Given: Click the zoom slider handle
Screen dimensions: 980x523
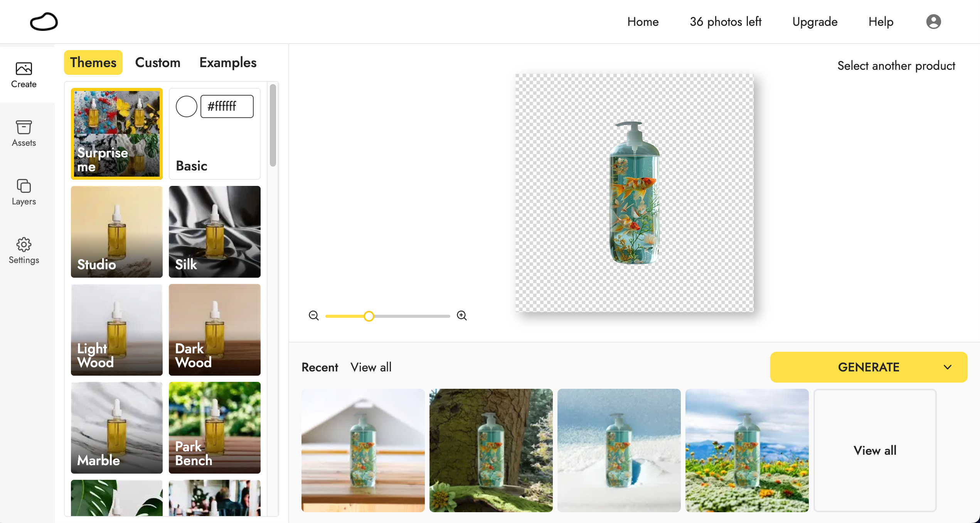Looking at the screenshot, I should pyautogui.click(x=369, y=316).
